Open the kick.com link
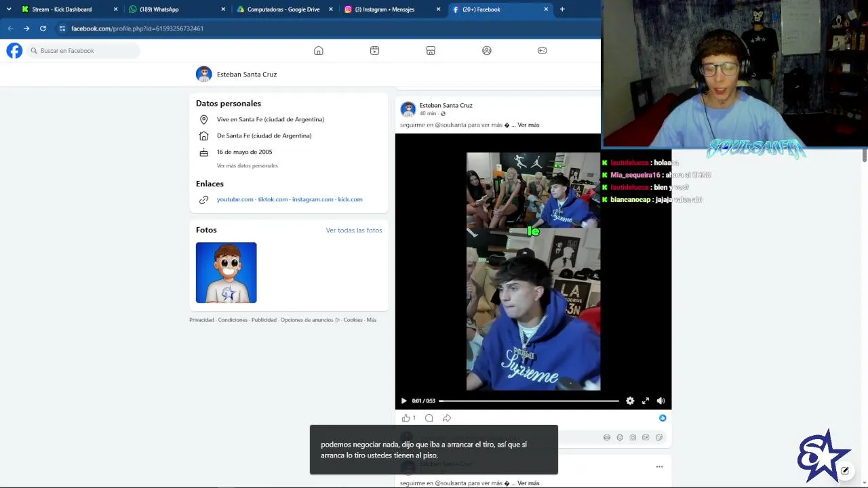The width and height of the screenshot is (868, 488). (350, 199)
